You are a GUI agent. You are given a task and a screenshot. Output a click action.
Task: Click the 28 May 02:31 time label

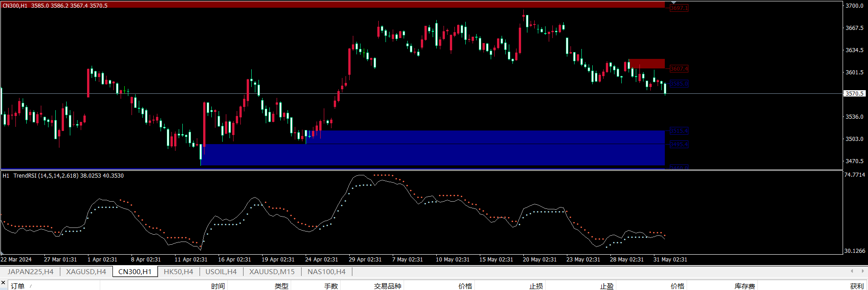(x=627, y=260)
